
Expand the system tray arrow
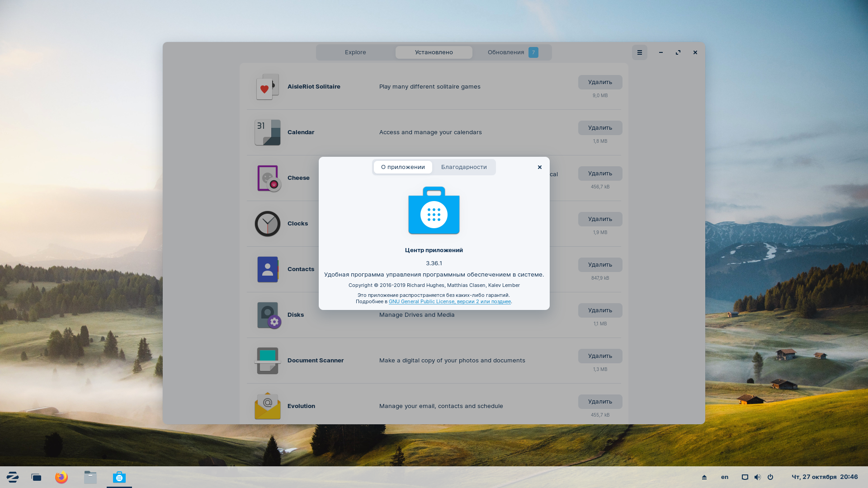point(704,477)
